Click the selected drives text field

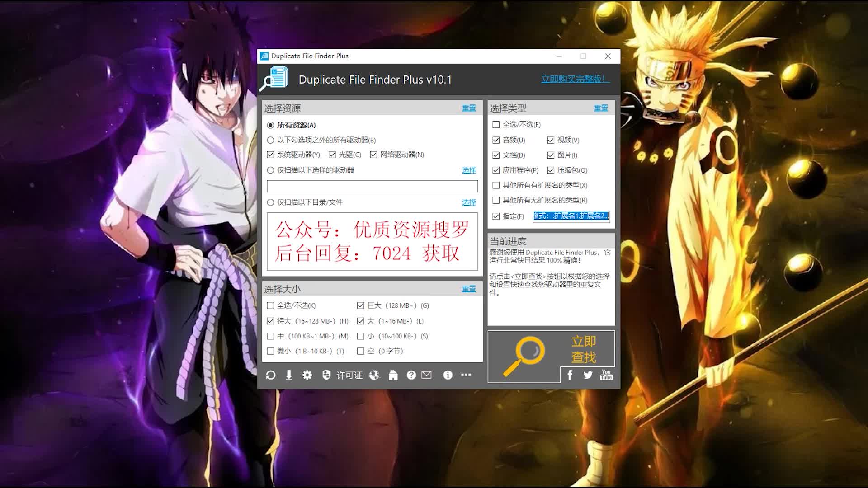tap(372, 186)
